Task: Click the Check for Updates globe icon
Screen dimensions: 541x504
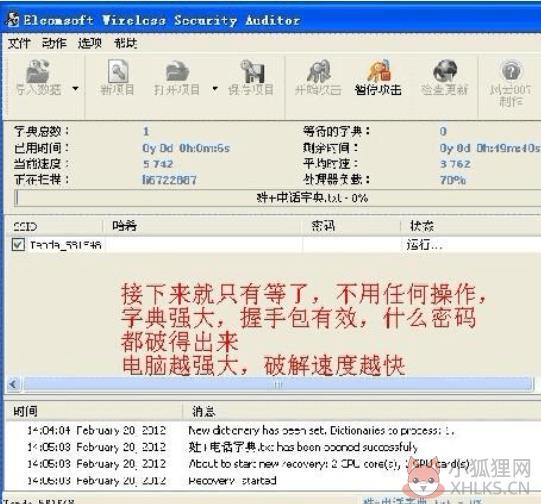Action: pos(445,71)
